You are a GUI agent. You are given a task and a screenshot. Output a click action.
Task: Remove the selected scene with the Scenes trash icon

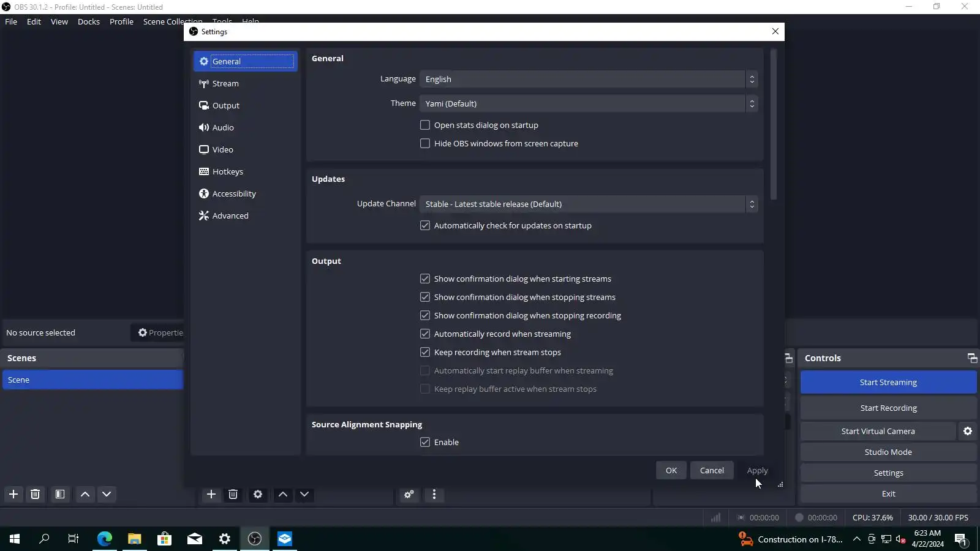point(36,494)
